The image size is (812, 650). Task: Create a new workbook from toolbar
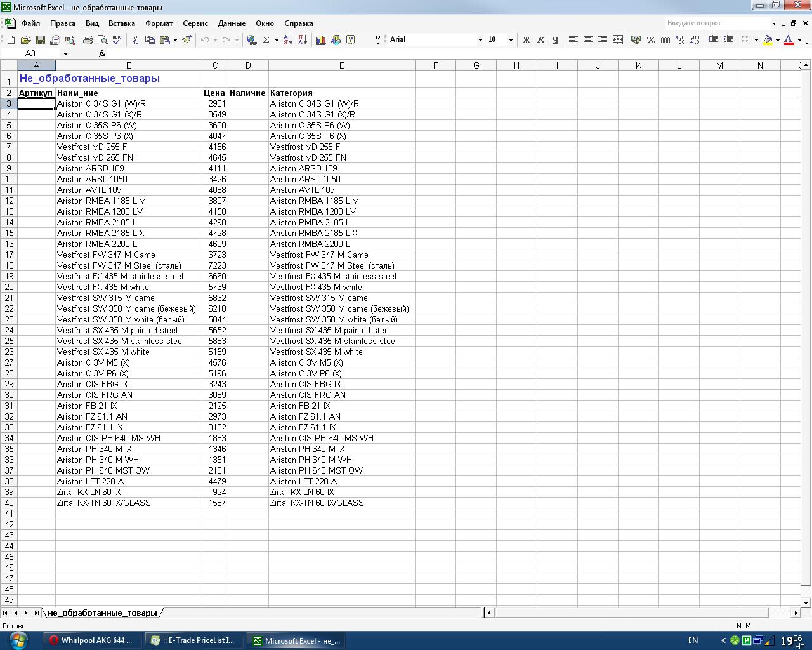[x=11, y=40]
